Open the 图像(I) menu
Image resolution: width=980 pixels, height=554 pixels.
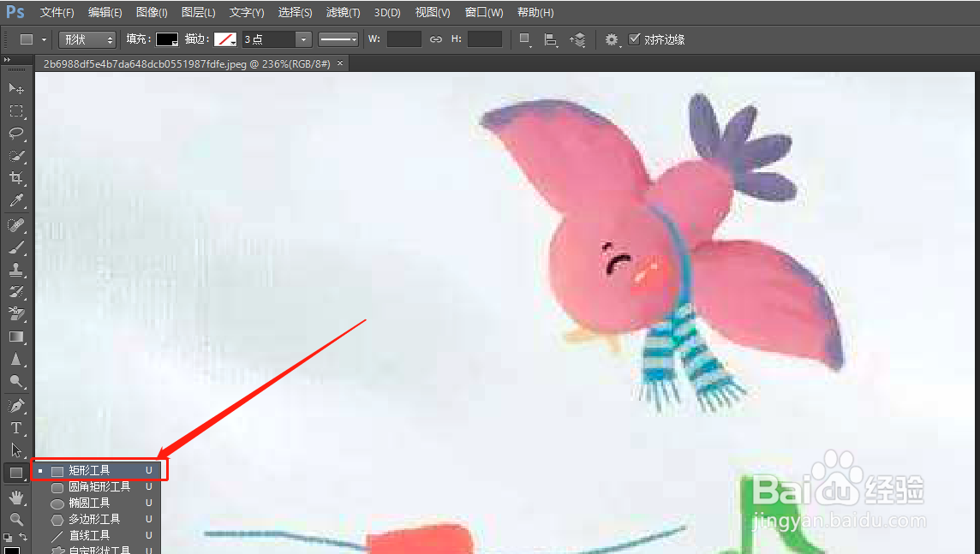tap(152, 13)
